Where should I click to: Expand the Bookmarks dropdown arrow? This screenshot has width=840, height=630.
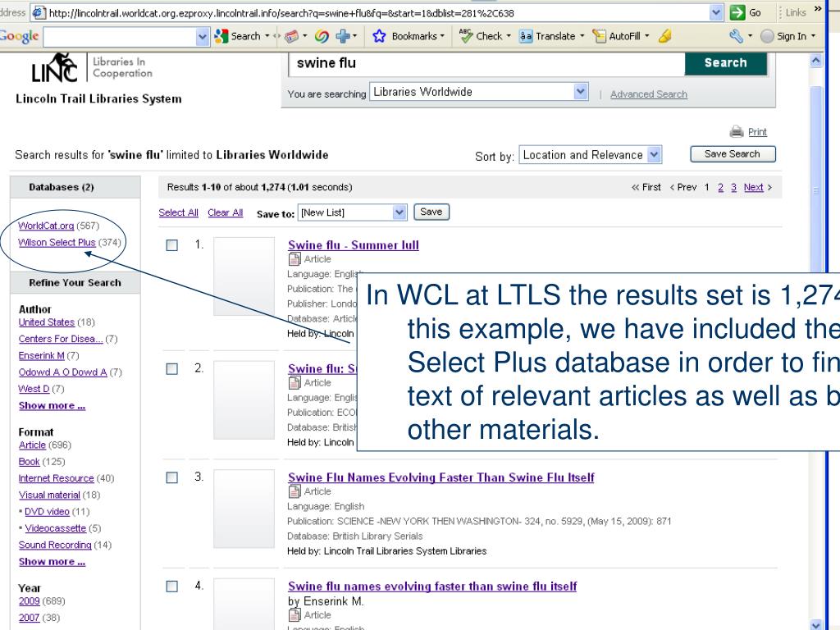(442, 36)
